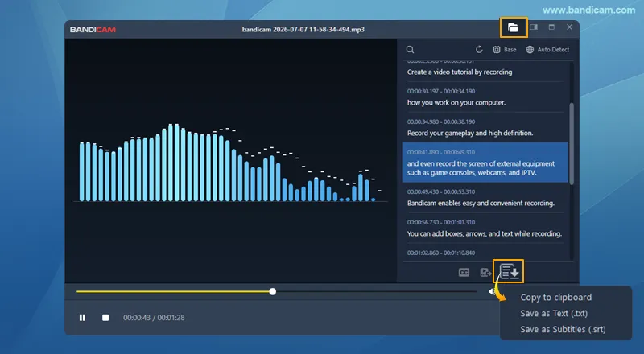Click timestamp 00:00:30.197 - 00:00:34.190

pyautogui.click(x=441, y=91)
